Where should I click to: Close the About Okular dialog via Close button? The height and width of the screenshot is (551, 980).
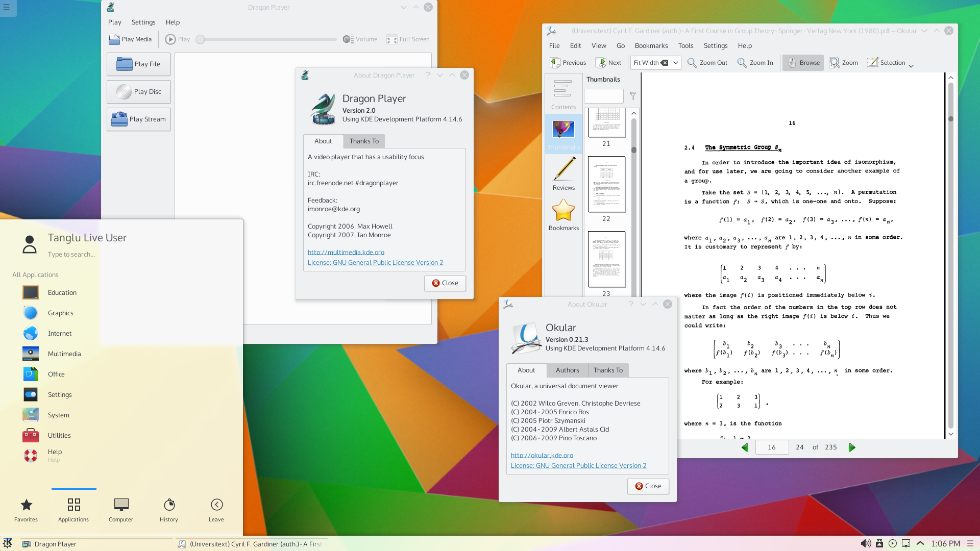tap(648, 486)
